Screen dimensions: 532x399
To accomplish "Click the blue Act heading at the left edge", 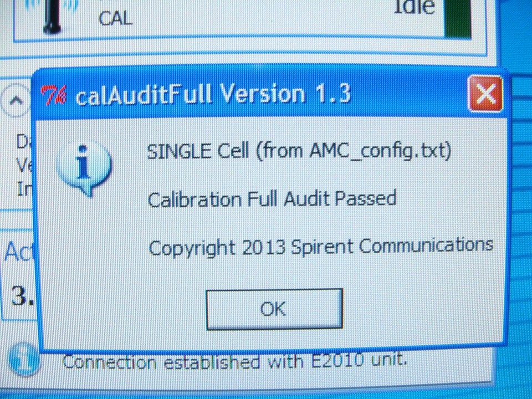I will [19, 252].
